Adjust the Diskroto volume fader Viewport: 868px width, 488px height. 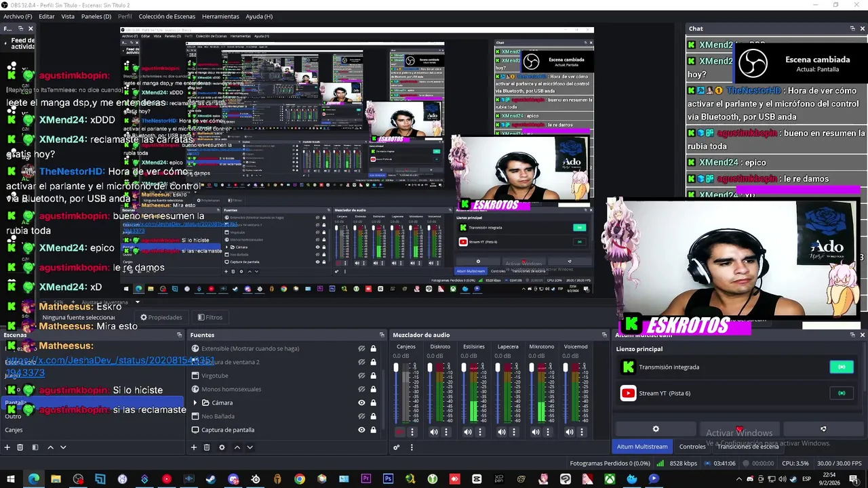(x=430, y=367)
